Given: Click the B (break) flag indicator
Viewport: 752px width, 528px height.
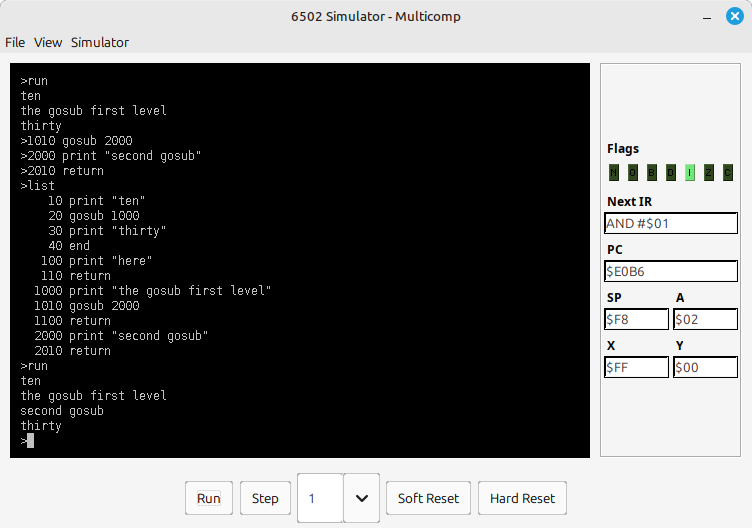Looking at the screenshot, I should tap(651, 173).
